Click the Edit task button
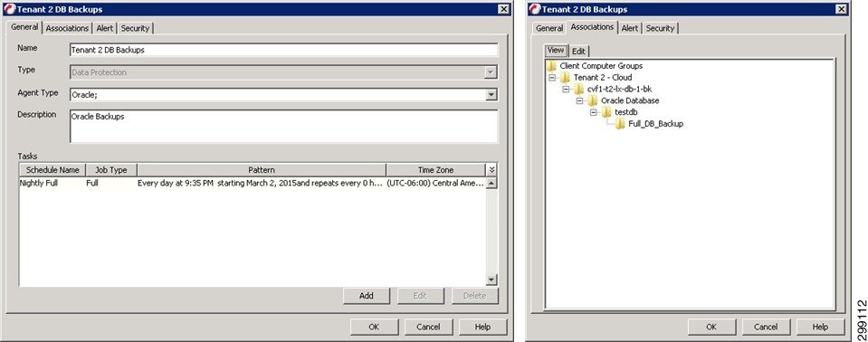The width and height of the screenshot is (868, 342). point(420,296)
